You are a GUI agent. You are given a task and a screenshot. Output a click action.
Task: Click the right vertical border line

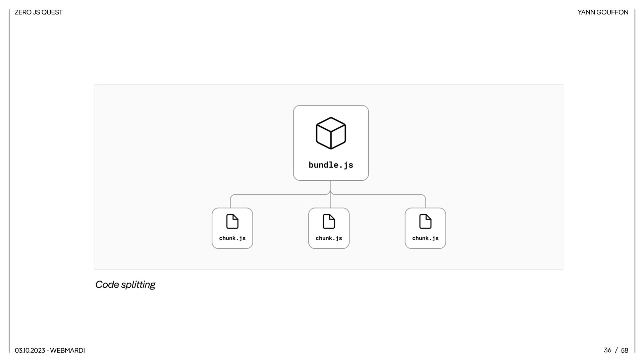point(635,181)
